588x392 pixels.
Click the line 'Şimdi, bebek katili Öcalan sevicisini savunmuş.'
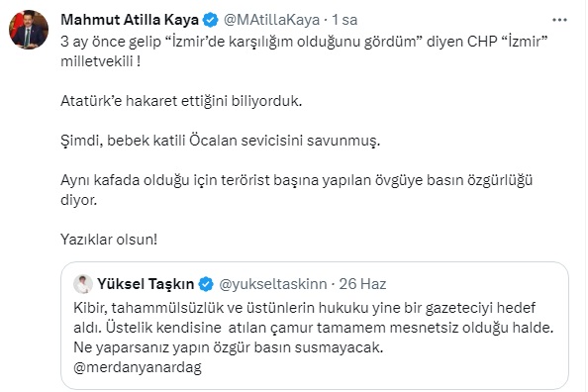click(x=220, y=141)
